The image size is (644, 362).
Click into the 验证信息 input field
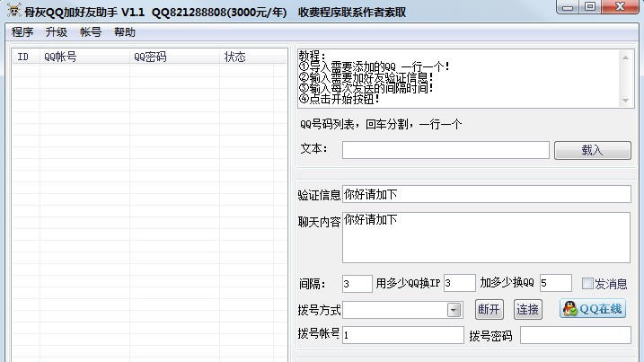(x=486, y=194)
